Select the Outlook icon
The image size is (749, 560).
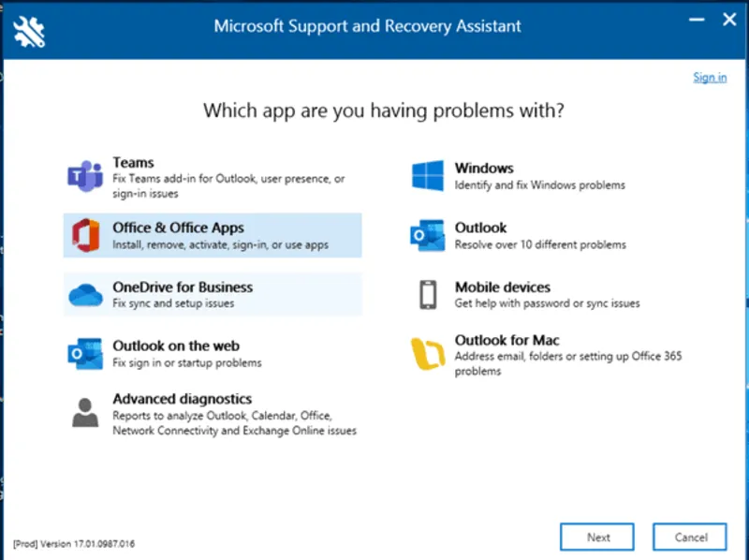pos(427,237)
